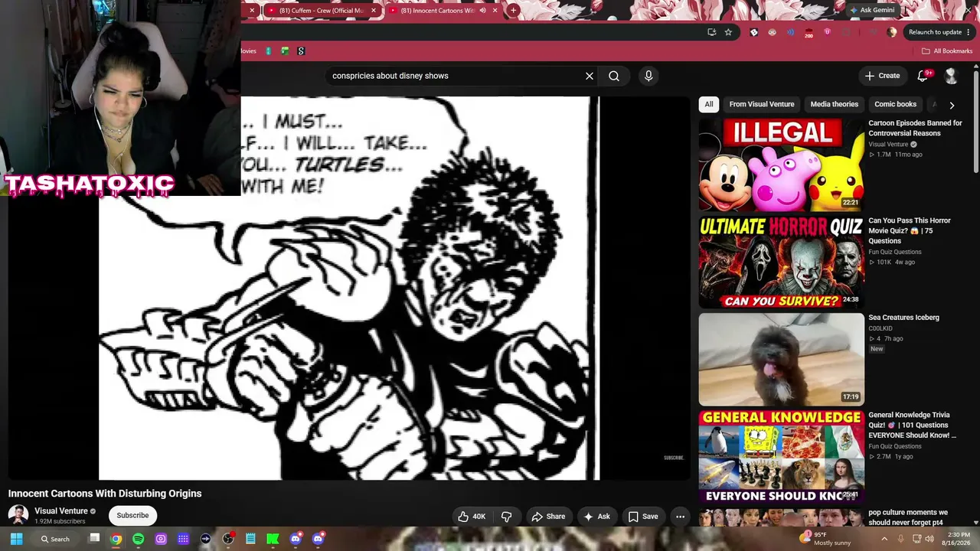
Task: Click the Task View taskbar icon
Action: 94,539
